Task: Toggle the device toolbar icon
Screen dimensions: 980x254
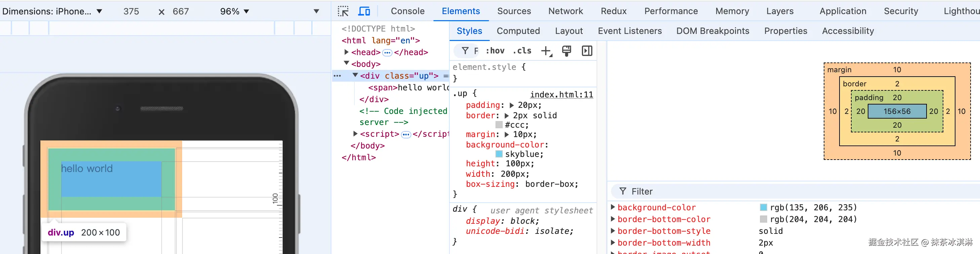Action: pyautogui.click(x=364, y=11)
